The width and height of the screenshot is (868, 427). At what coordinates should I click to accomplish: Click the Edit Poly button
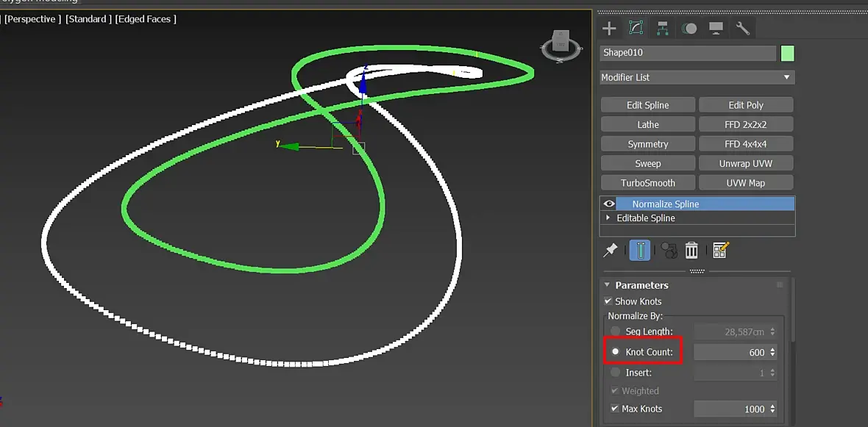(x=746, y=105)
